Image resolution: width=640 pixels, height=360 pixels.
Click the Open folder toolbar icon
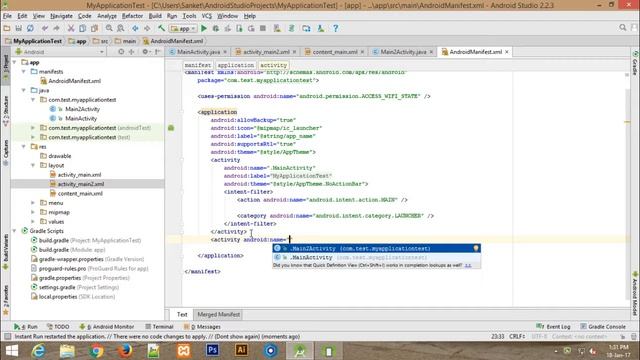[x=7, y=29]
